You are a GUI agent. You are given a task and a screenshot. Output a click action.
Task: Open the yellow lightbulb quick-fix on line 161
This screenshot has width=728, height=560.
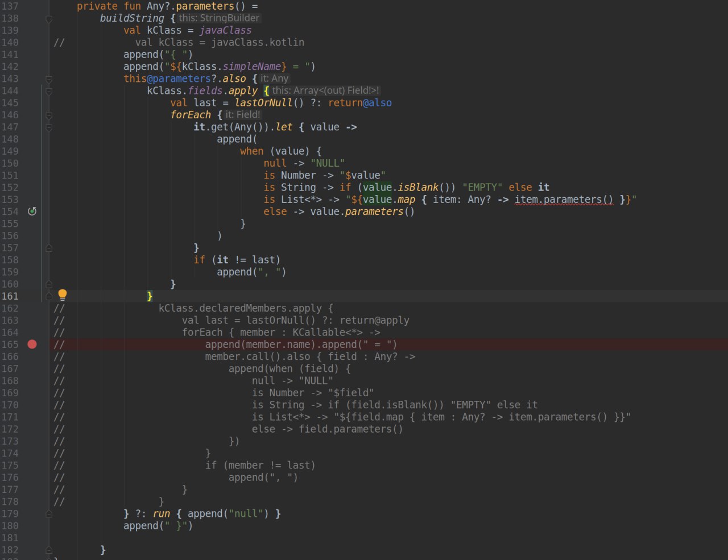[x=63, y=294]
